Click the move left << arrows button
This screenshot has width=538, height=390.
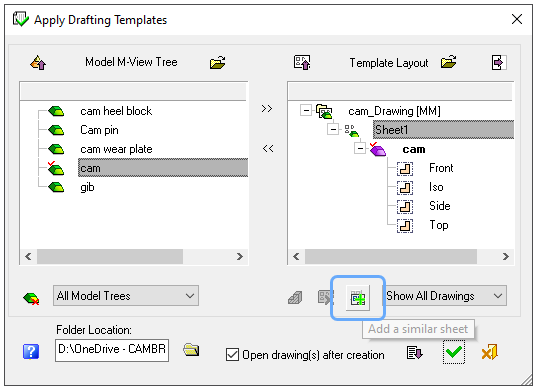(268, 149)
